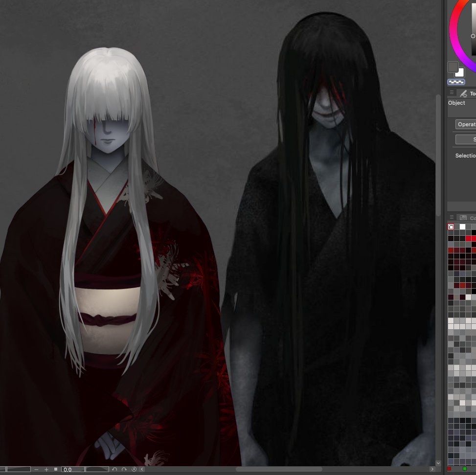Click the horizontal canvas scrollbar thumb
Viewport: 476px width, 475px height.
tap(279, 469)
